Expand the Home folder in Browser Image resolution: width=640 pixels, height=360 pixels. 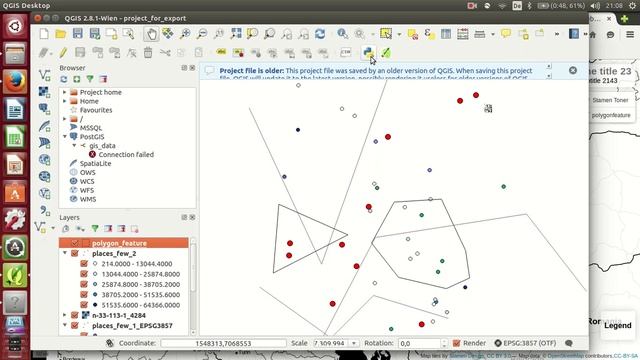(x=64, y=101)
